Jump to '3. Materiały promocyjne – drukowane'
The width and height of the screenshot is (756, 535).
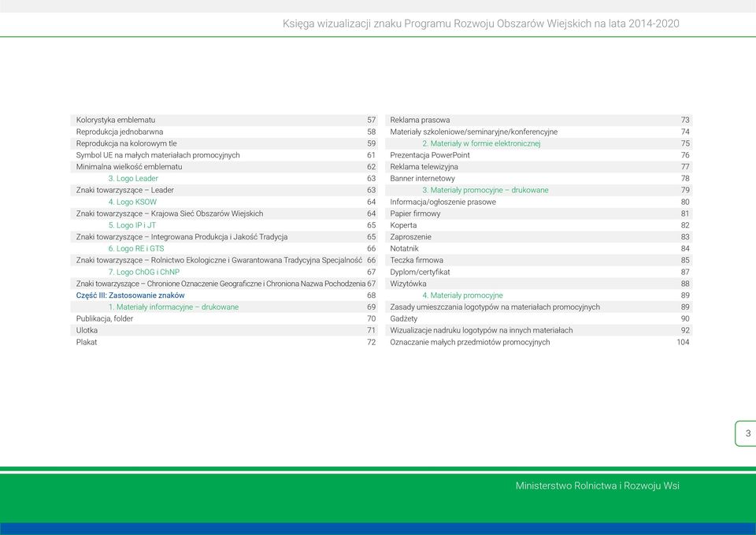click(486, 190)
